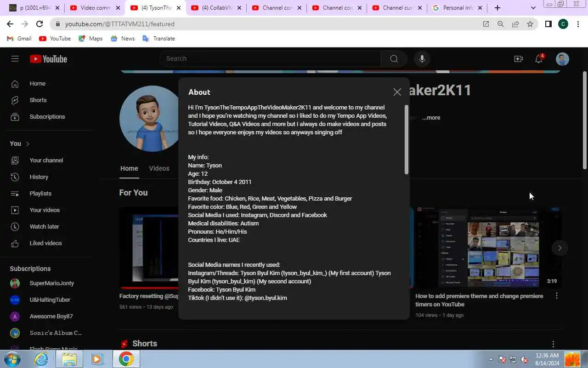Open the taskbar clock showing 12:36 AM

point(547,359)
